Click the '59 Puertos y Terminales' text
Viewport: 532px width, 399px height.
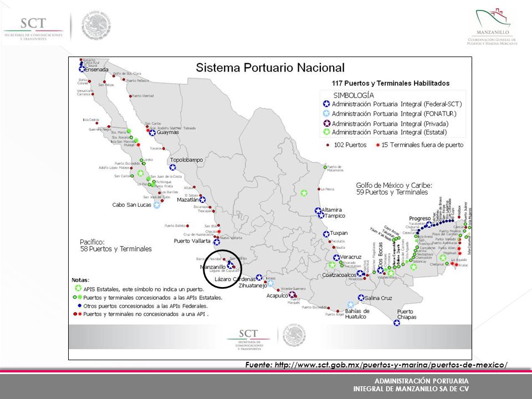click(392, 192)
